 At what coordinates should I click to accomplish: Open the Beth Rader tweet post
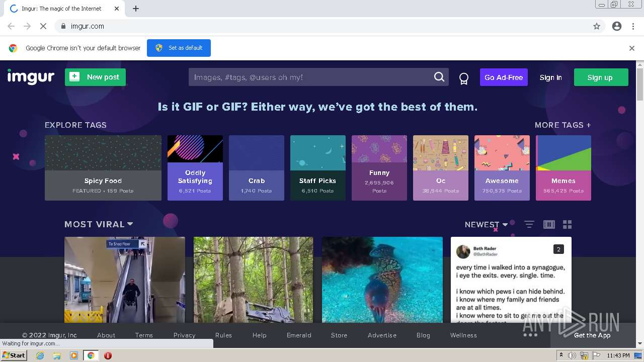pyautogui.click(x=511, y=280)
